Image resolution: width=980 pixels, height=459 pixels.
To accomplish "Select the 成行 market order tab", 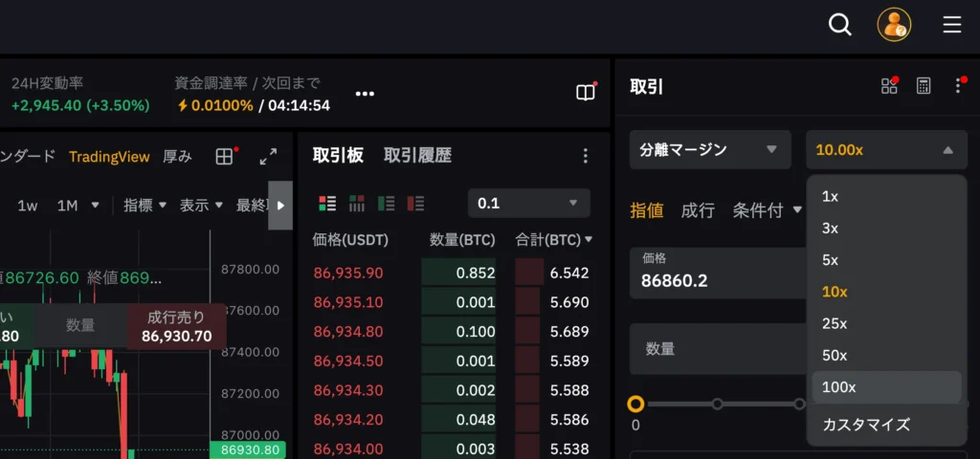I will [698, 210].
